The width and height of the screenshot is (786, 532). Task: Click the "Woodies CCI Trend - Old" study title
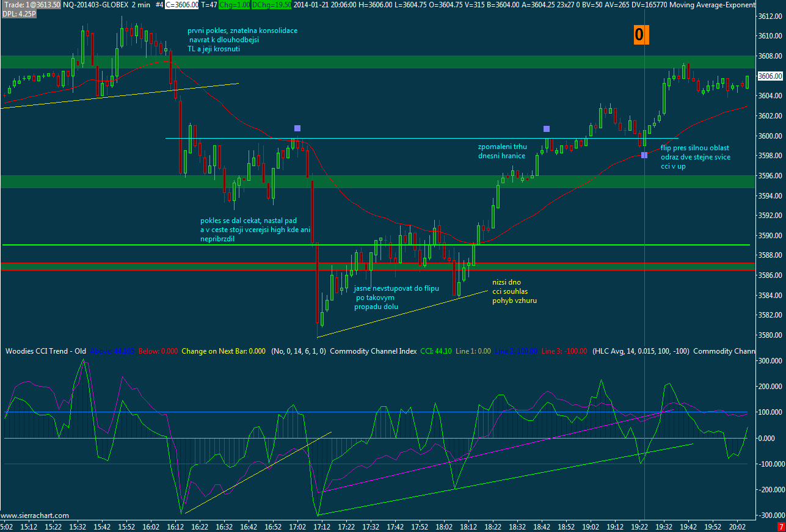pos(46,351)
